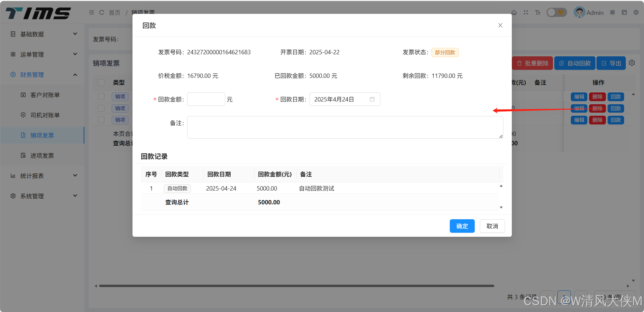Click invoice number 24327200000164621683
Image resolution: width=644 pixels, height=312 pixels.
coord(219,52)
